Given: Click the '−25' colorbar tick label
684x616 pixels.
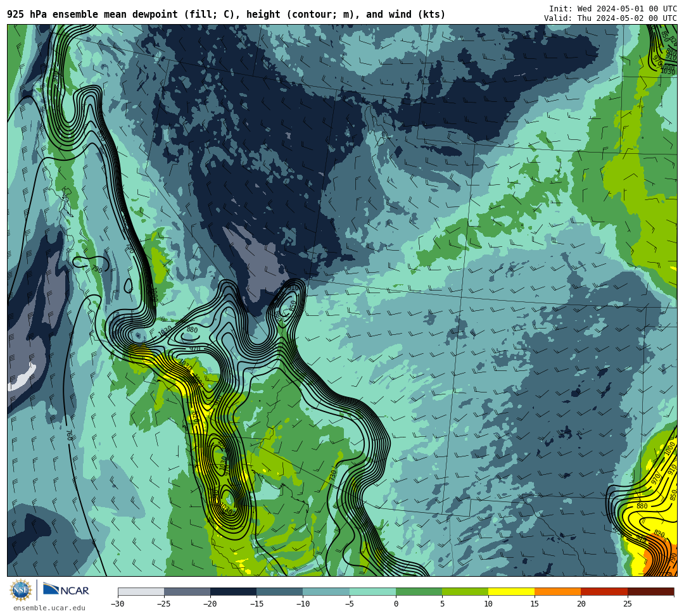Looking at the screenshot, I should coord(164,604).
